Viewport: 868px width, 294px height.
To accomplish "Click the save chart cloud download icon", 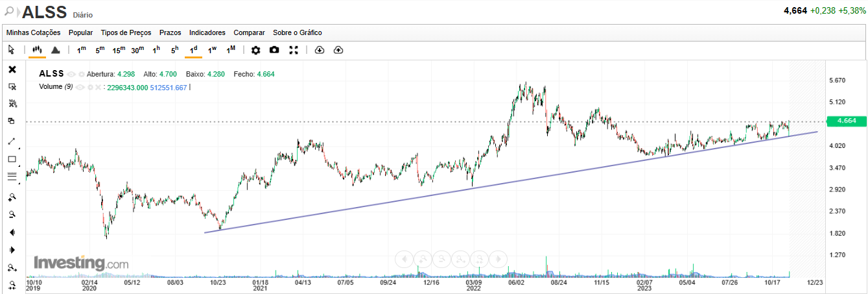I will coord(319,50).
